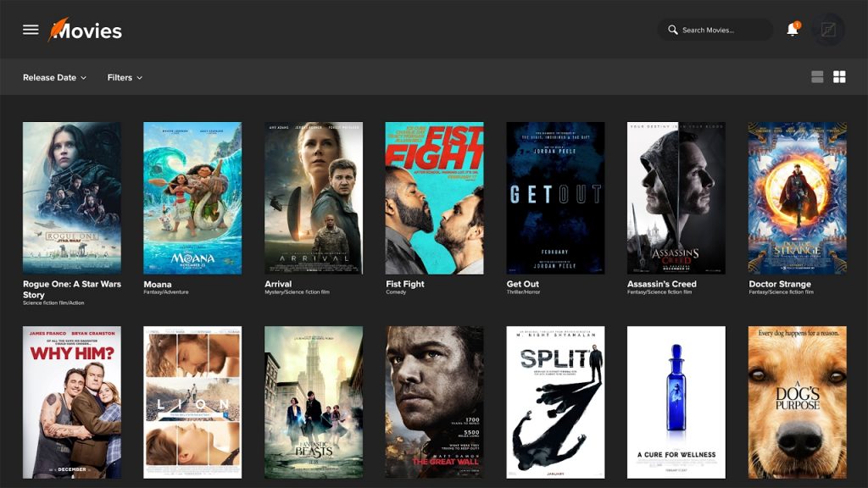This screenshot has height=488, width=868.
Task: Open the Fist Fight poster
Action: tap(435, 198)
